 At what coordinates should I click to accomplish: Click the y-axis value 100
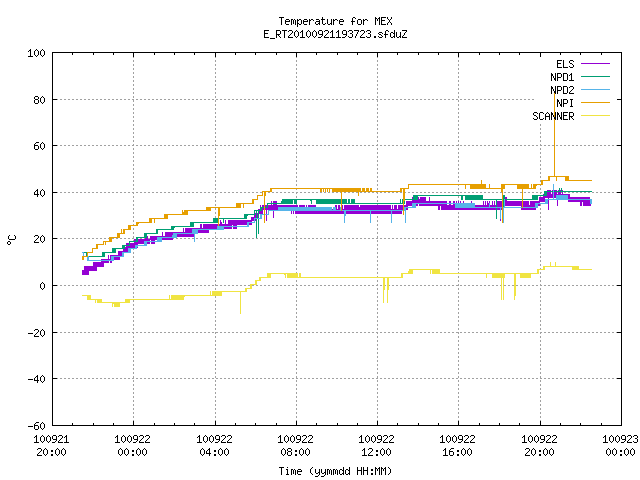click(x=36, y=53)
